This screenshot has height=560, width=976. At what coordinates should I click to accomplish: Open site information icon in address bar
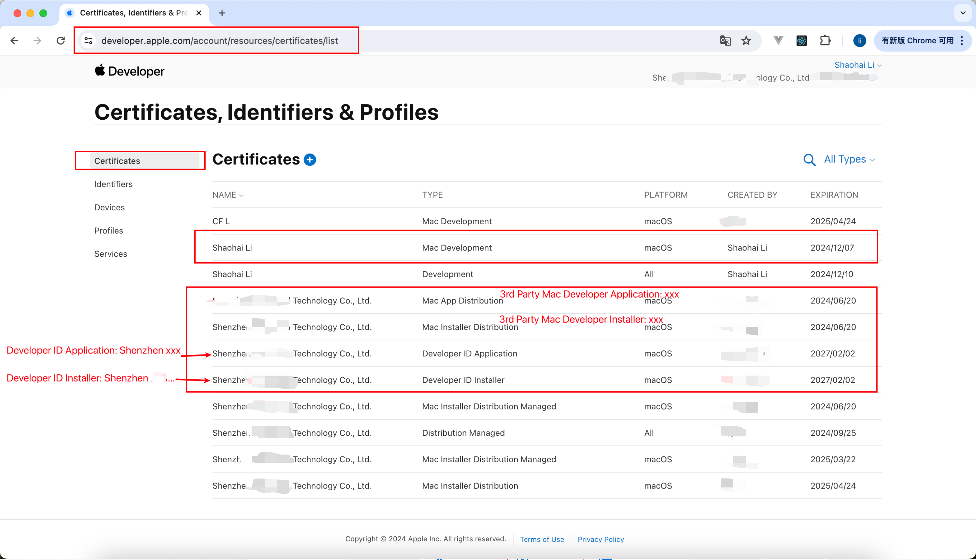click(89, 41)
